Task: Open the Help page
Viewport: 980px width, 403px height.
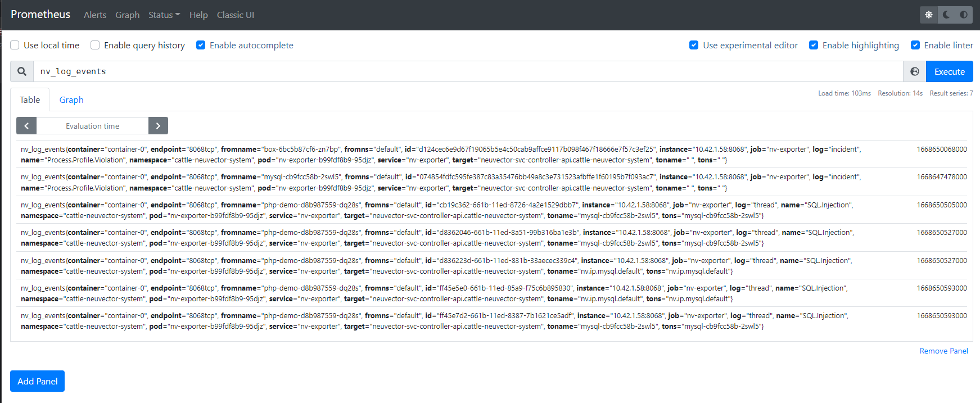Action: pos(198,15)
